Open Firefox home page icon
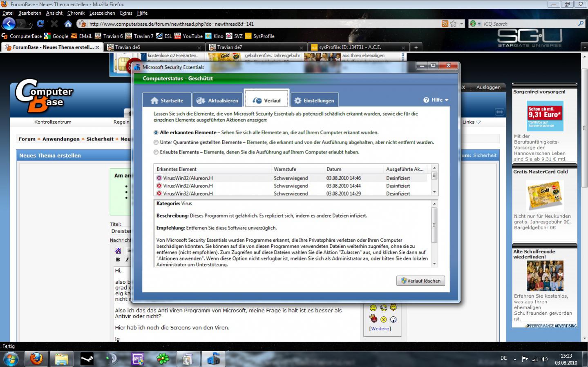 [x=68, y=24]
